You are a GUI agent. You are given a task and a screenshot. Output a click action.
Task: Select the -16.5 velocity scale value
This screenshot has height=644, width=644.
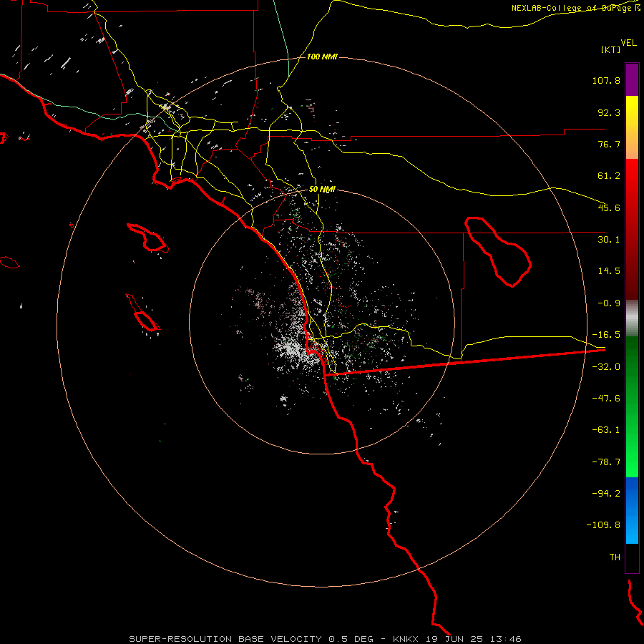[x=606, y=335]
